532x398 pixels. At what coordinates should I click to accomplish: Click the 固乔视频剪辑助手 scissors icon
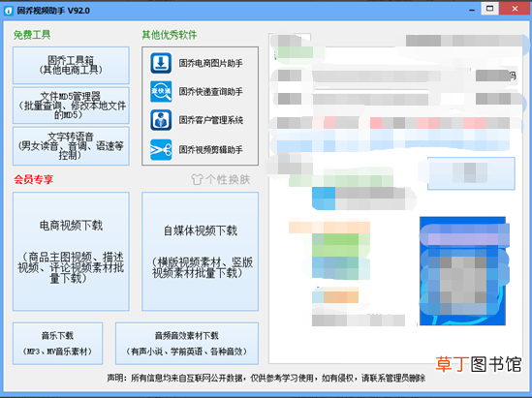pos(161,149)
